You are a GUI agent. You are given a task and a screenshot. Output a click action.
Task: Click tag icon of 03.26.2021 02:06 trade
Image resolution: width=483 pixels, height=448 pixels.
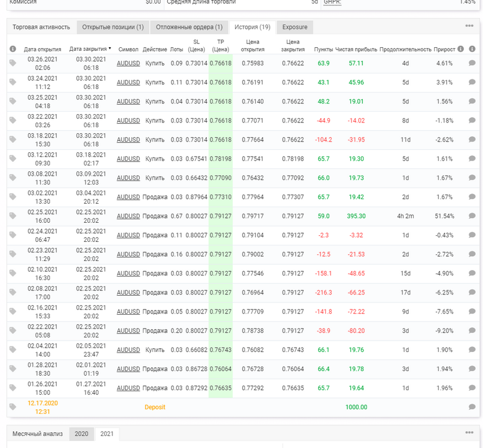point(13,63)
